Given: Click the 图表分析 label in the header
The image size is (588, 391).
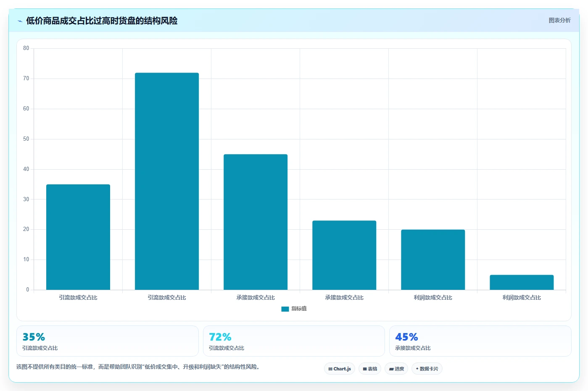Looking at the screenshot, I should (x=559, y=20).
